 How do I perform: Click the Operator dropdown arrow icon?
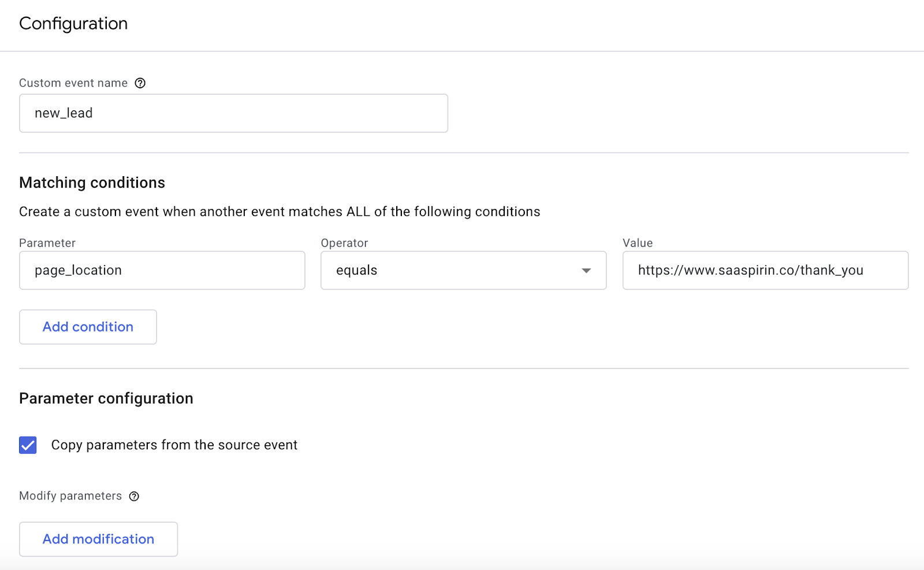click(586, 270)
